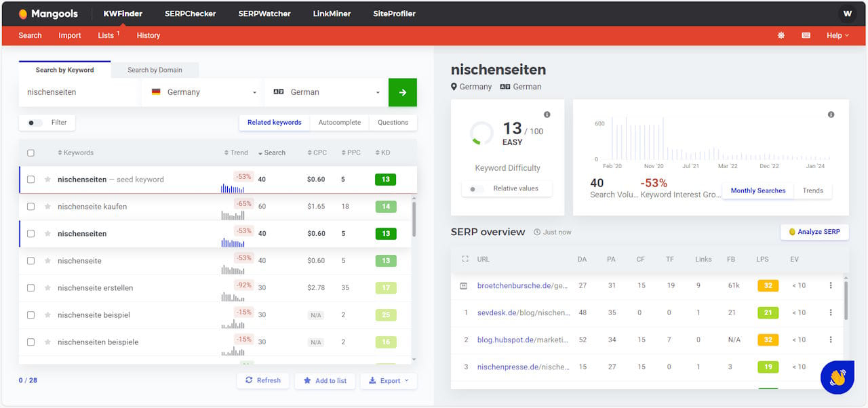The height and width of the screenshot is (408, 868).
Task: Open the Germany location dropdown
Action: [204, 92]
